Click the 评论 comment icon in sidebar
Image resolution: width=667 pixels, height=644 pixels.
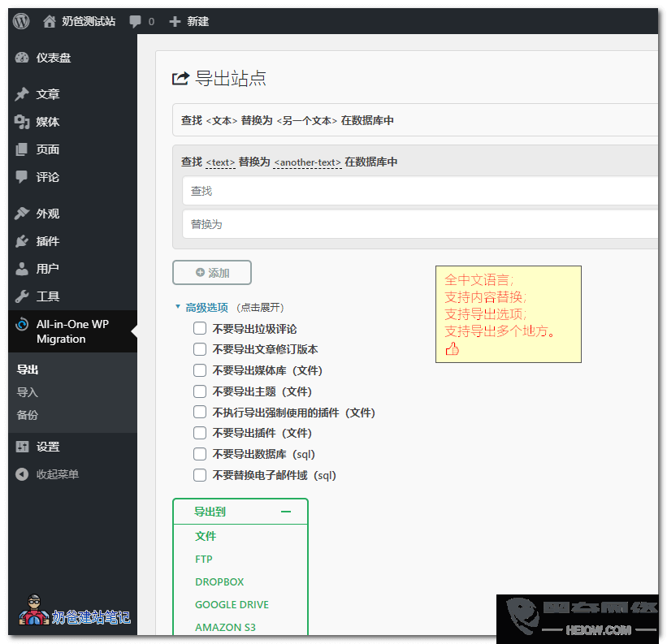tap(22, 177)
